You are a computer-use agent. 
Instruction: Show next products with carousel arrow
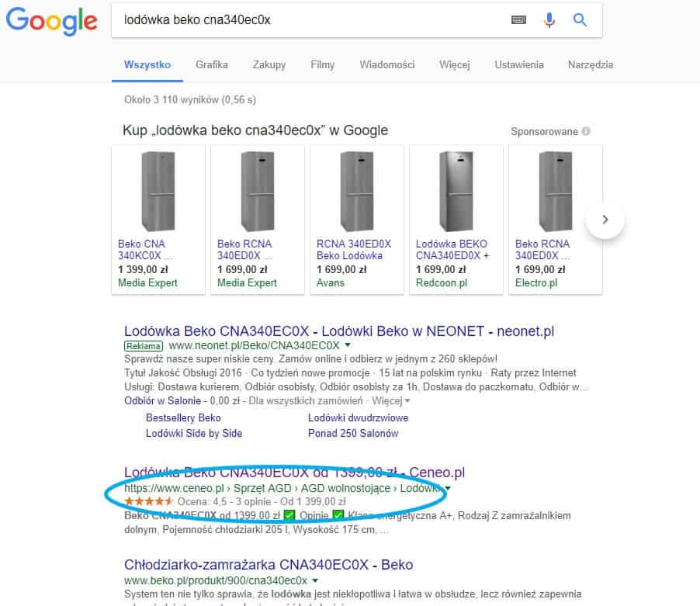(x=605, y=219)
